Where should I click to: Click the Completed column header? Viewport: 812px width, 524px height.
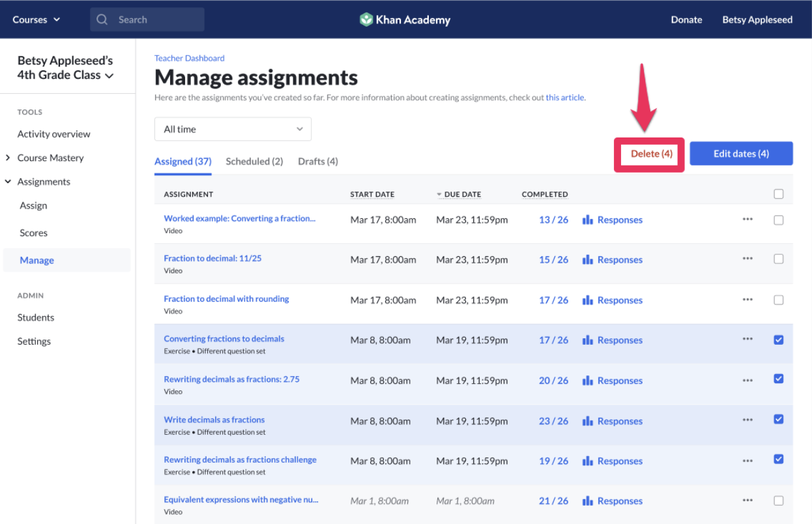pos(545,194)
